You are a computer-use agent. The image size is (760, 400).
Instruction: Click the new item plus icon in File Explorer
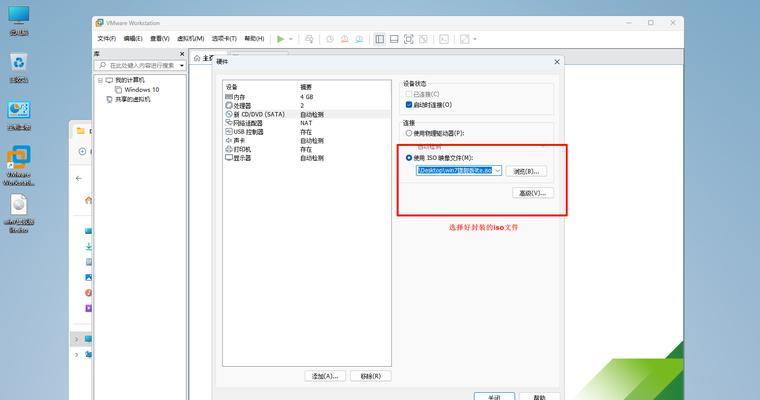point(82,152)
